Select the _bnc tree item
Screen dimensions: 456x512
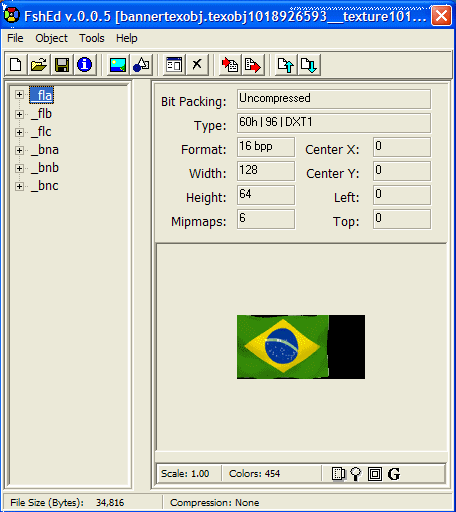pos(45,186)
